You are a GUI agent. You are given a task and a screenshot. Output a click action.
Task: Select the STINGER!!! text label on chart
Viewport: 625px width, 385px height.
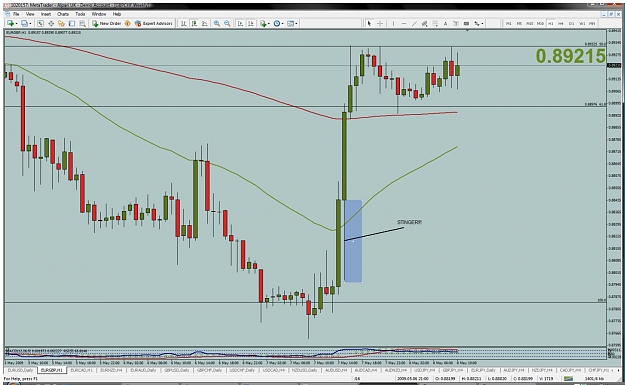tap(409, 222)
